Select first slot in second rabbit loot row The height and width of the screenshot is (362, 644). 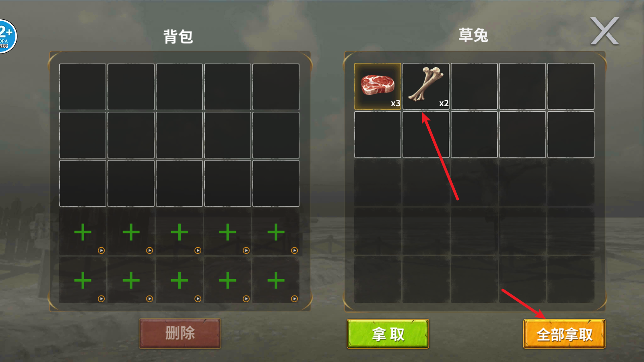[x=378, y=134]
